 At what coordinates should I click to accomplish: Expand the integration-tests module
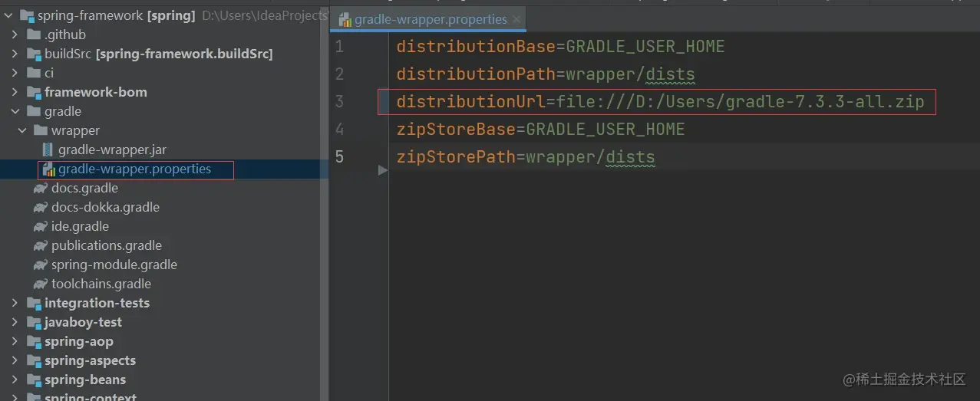click(15, 303)
